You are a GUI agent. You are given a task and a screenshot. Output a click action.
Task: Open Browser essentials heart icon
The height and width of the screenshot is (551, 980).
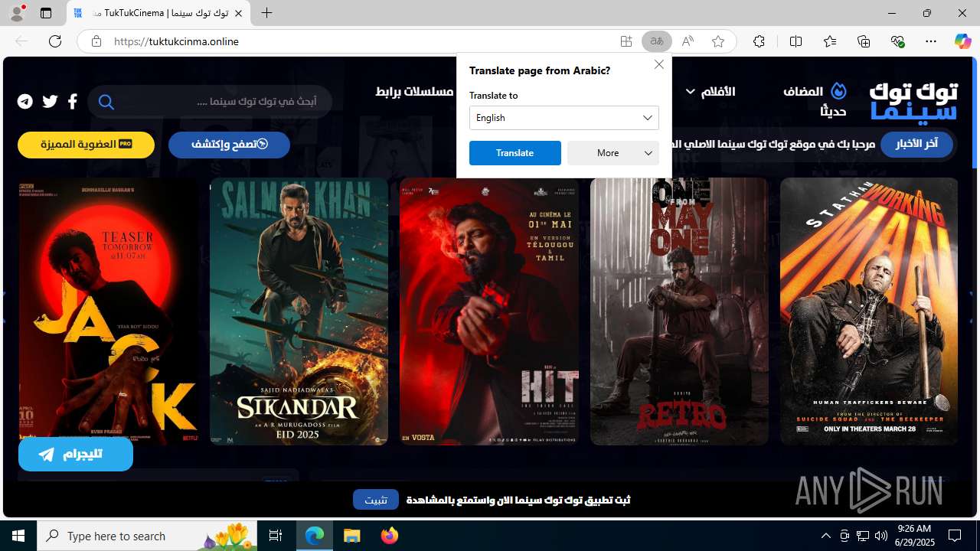[x=897, y=41]
